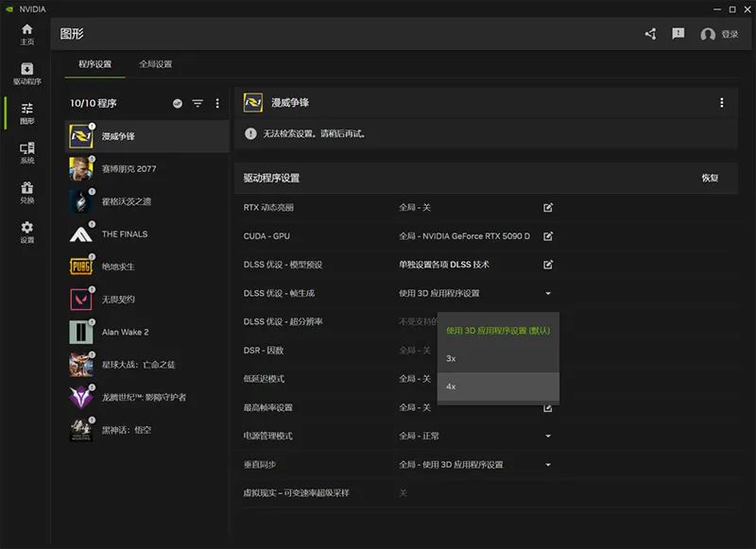Click the 驱动程序设置 section heading
This screenshot has width=756, height=549.
[x=271, y=178]
